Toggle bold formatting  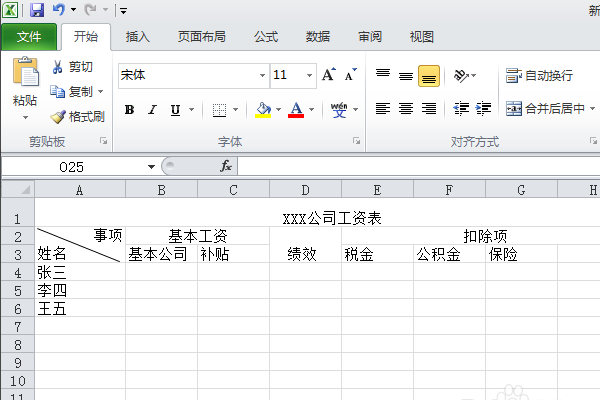129,110
